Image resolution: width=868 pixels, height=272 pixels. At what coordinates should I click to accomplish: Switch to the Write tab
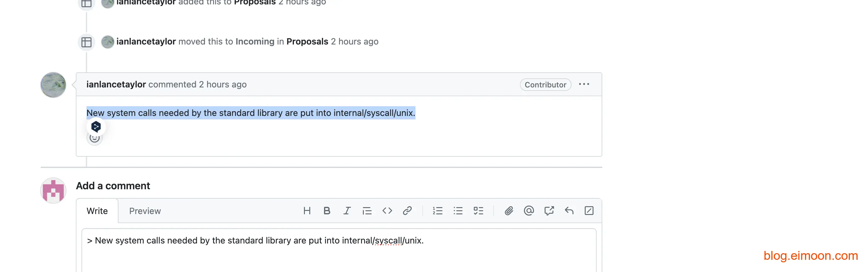click(x=97, y=211)
